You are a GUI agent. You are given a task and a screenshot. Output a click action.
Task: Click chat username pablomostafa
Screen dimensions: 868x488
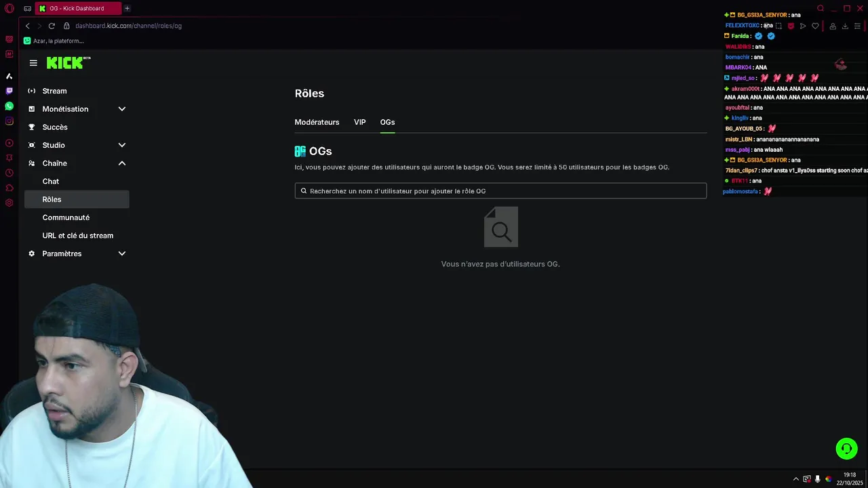coord(741,192)
